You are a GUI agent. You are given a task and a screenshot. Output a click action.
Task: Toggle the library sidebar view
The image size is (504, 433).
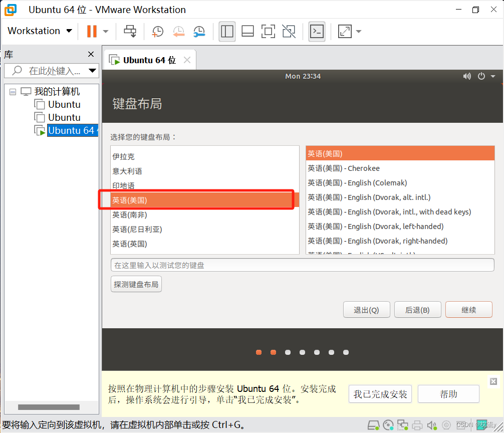(x=227, y=31)
